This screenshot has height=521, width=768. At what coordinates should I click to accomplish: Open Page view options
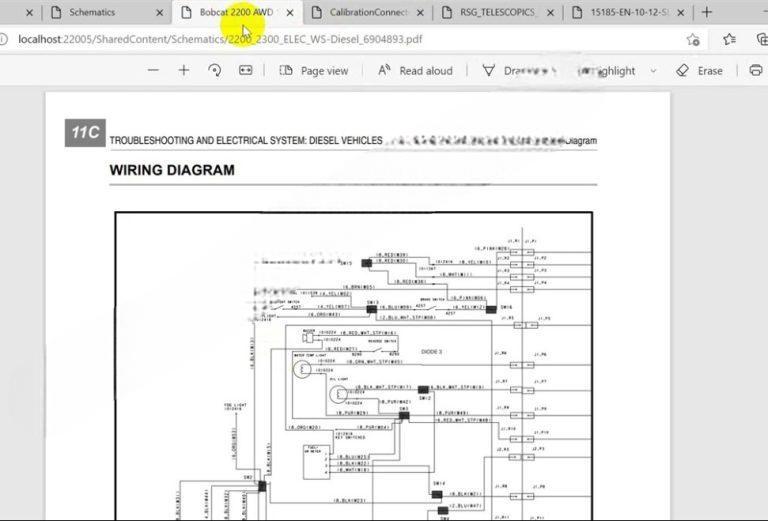314,71
